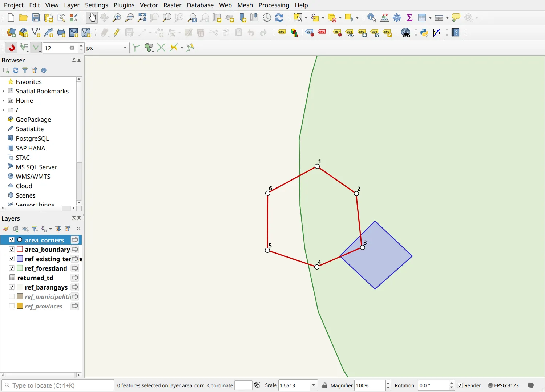Open the Zoom In magnifier tool
545x392 pixels.
coord(117,17)
